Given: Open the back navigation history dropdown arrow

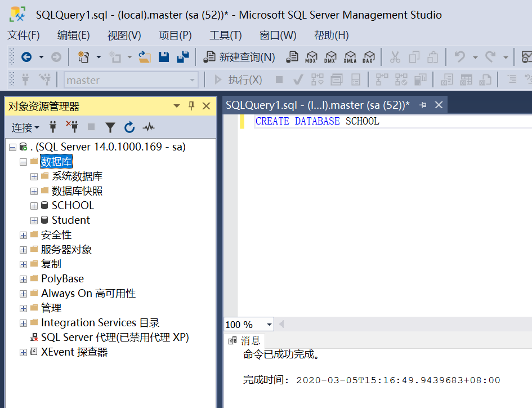Looking at the screenshot, I should point(41,57).
